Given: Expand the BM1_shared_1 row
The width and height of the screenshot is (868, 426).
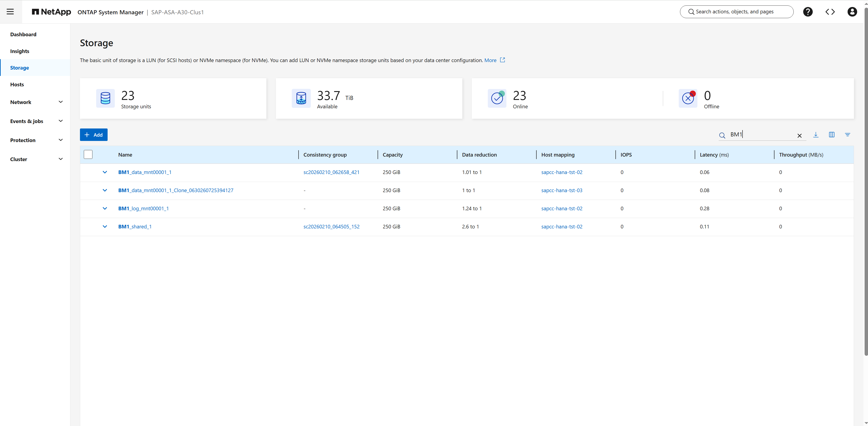Looking at the screenshot, I should pyautogui.click(x=105, y=227).
